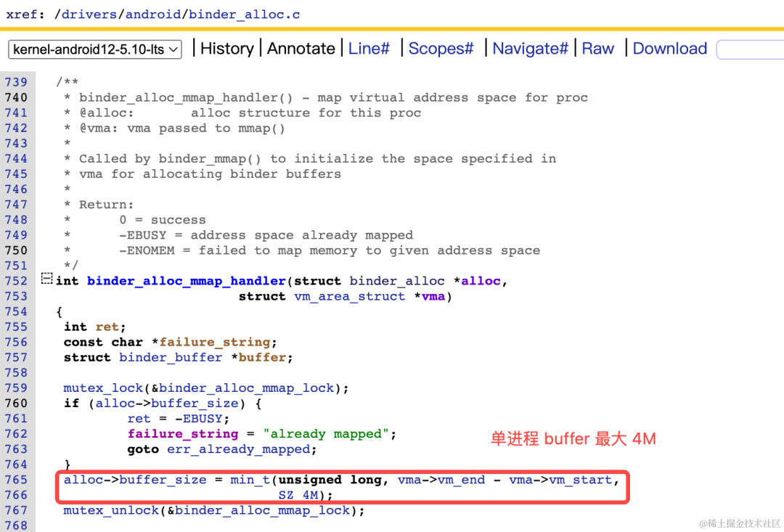Toggle the Scopes# display
This screenshot has height=532, width=784.
tap(441, 49)
